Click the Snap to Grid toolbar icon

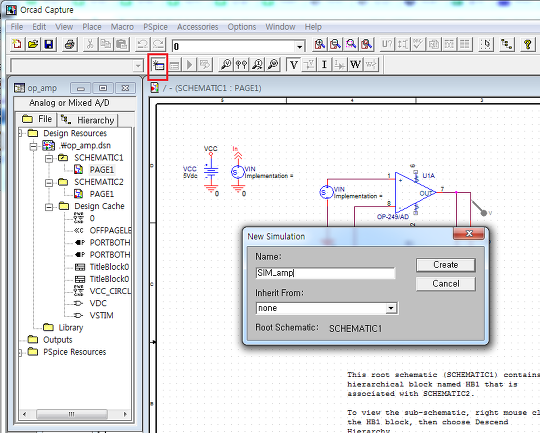486,44
